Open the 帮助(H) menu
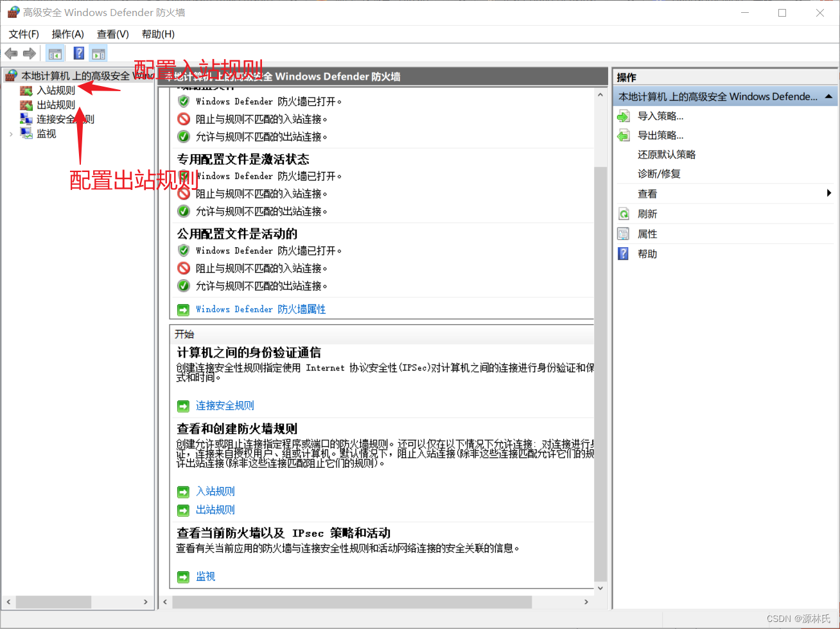Screen dimensions: 840x629 click(x=158, y=34)
